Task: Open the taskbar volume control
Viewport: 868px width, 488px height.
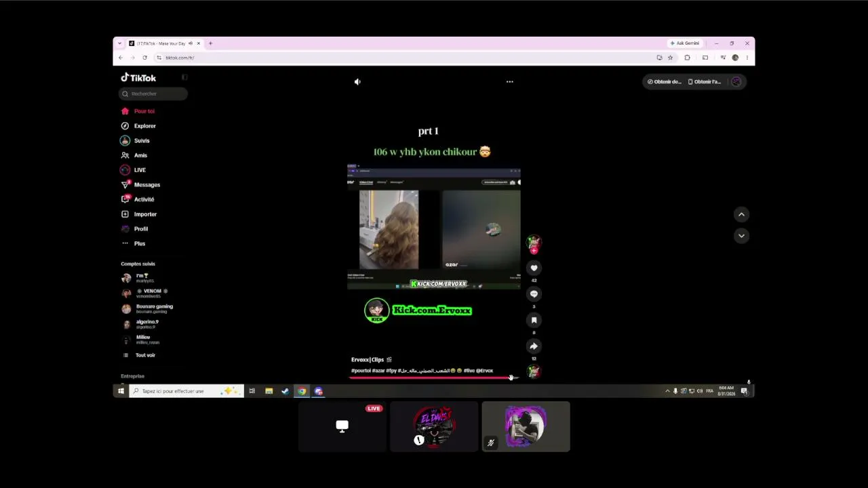Action: coord(700,391)
